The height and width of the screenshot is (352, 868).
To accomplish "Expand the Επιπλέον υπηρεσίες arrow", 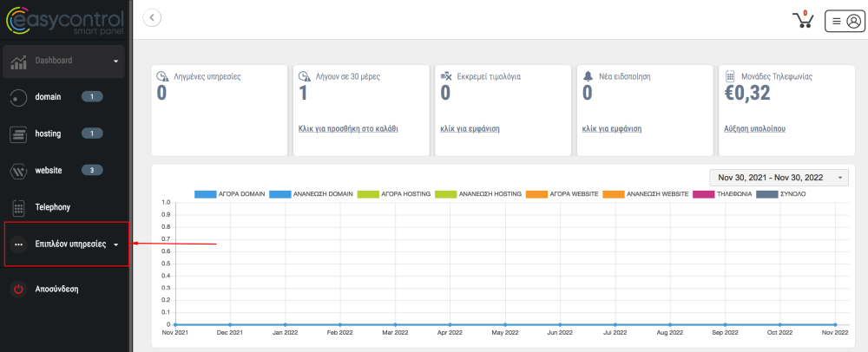I will 115,244.
